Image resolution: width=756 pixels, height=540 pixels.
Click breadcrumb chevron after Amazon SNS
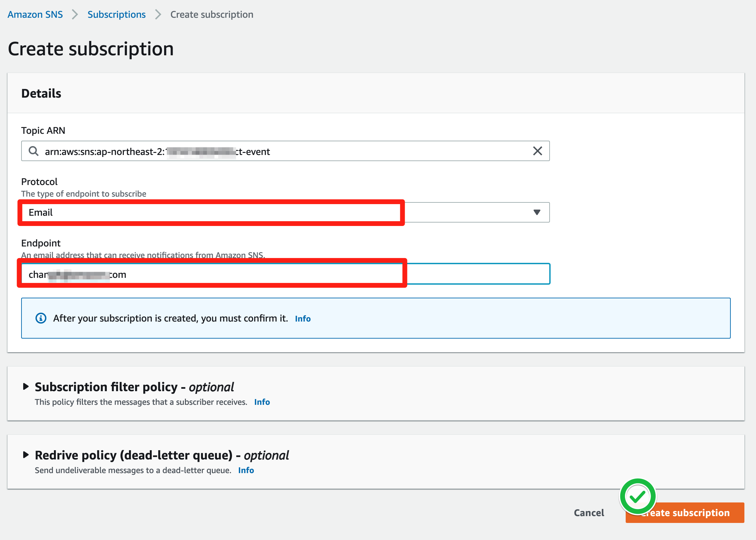tap(75, 15)
